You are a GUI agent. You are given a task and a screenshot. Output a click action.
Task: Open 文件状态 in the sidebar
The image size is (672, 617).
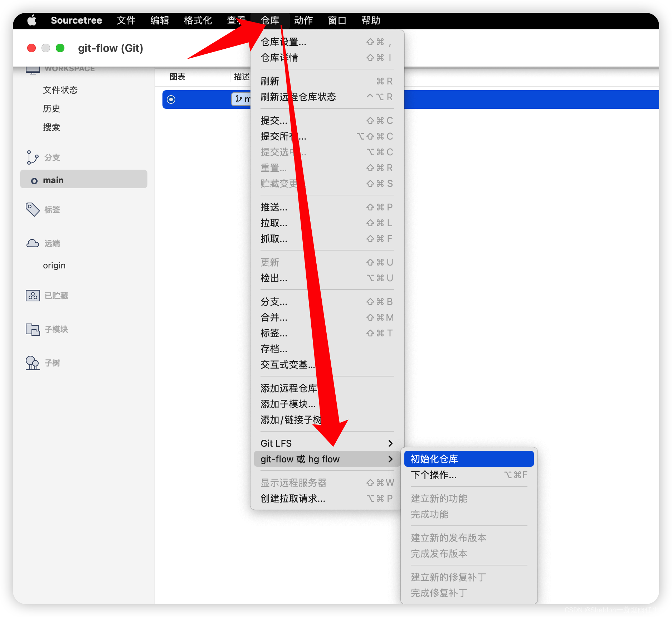(60, 90)
